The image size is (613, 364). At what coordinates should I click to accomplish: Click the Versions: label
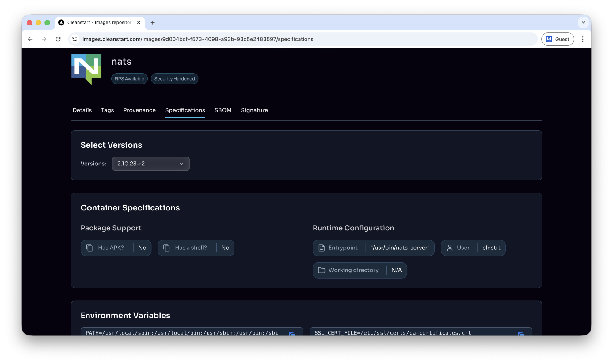tap(93, 164)
